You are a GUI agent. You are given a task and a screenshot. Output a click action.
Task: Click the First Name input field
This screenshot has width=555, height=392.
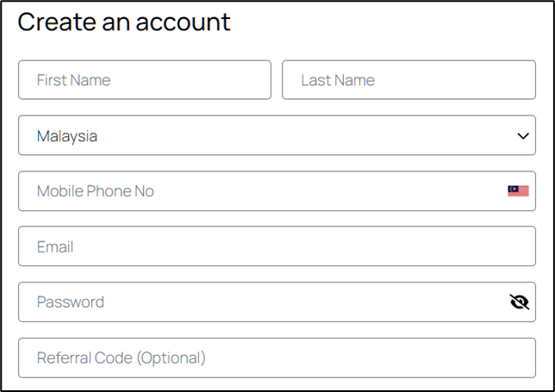(x=144, y=80)
